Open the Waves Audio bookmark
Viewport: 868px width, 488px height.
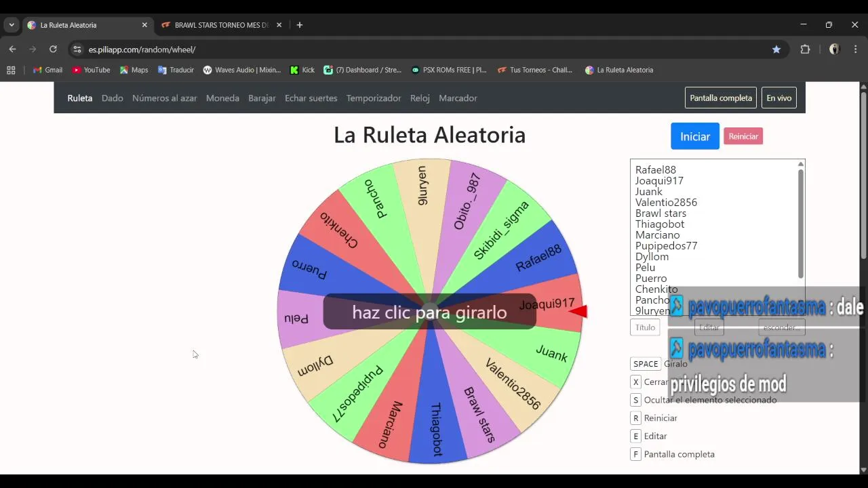pos(242,70)
